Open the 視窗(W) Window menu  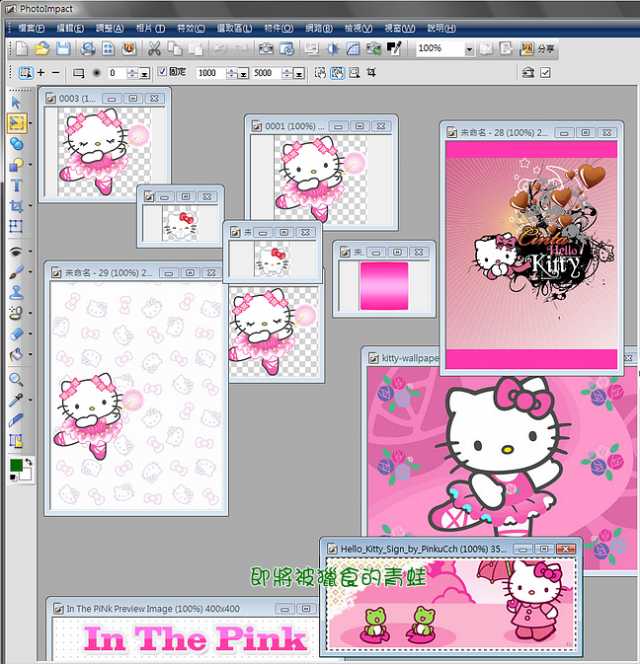[400, 28]
